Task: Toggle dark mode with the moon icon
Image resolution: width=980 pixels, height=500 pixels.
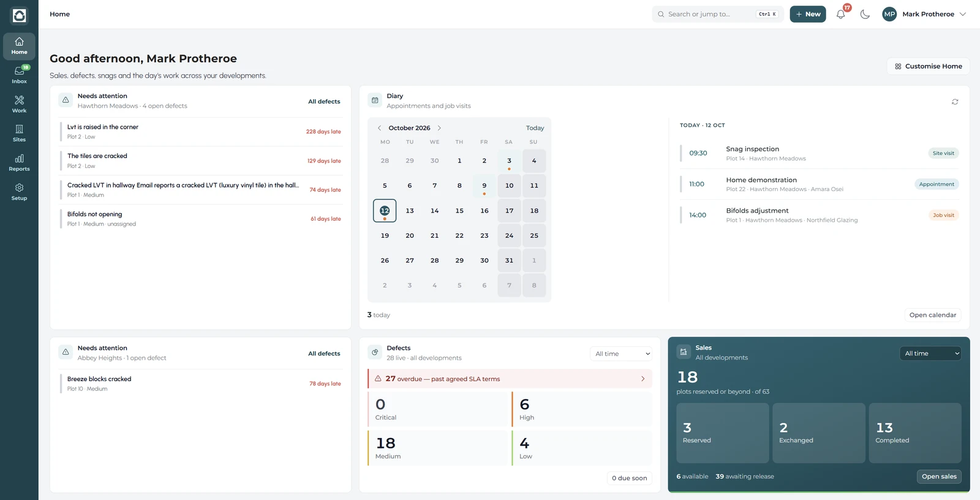Action: click(865, 14)
